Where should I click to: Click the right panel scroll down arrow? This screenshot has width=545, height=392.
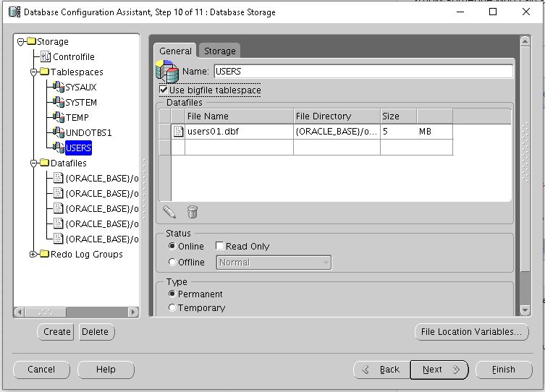pyautogui.click(x=525, y=310)
